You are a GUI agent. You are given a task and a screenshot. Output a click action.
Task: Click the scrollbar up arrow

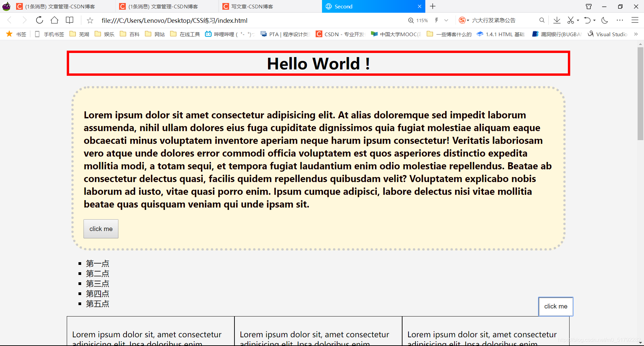[640, 44]
